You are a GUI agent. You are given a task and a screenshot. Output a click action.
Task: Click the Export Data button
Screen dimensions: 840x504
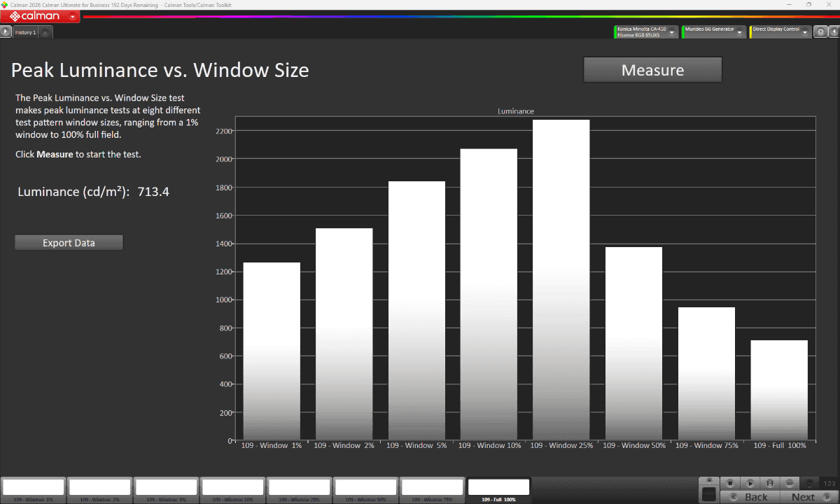[69, 243]
